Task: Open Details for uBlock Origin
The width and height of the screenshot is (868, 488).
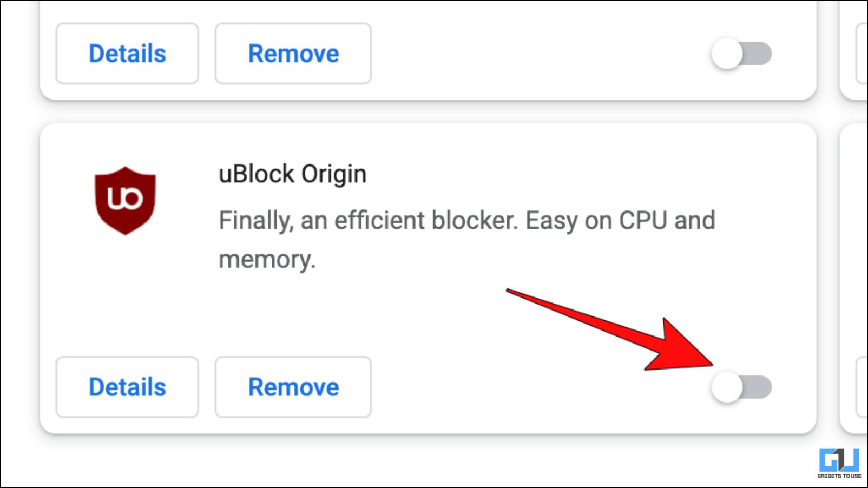Action: 127,387
